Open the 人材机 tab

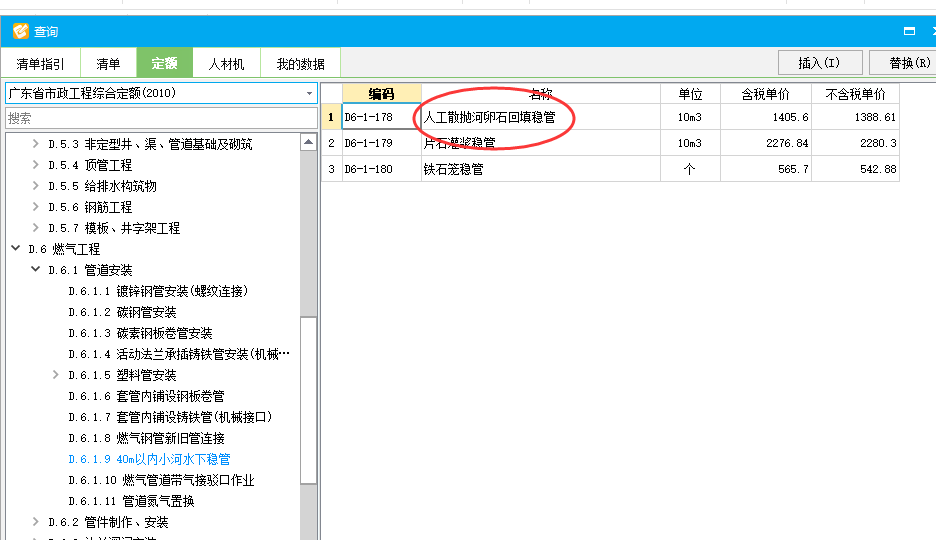(x=226, y=63)
